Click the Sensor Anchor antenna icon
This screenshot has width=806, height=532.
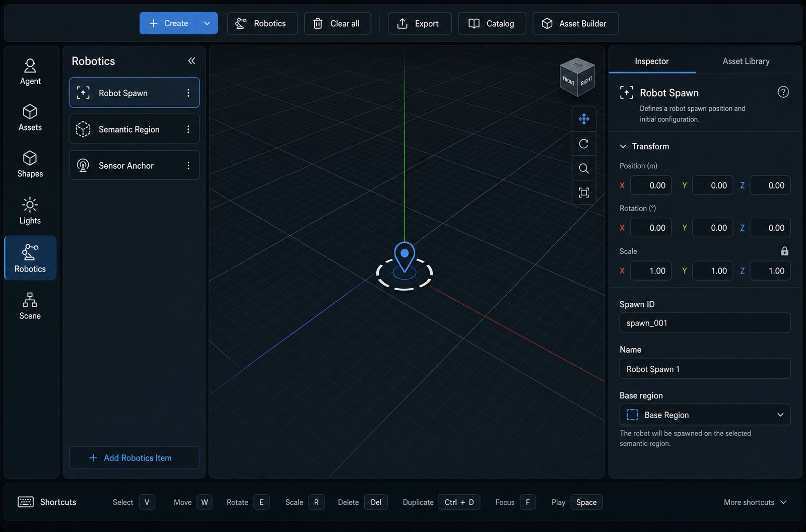click(83, 165)
